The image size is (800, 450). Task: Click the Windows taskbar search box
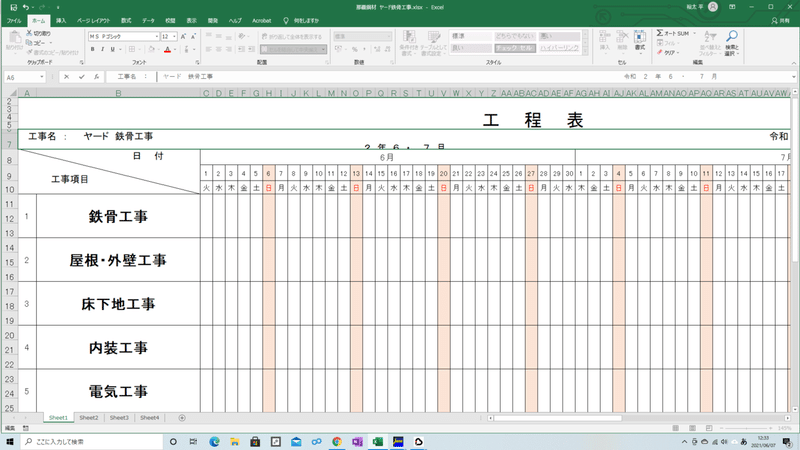pos(92,441)
